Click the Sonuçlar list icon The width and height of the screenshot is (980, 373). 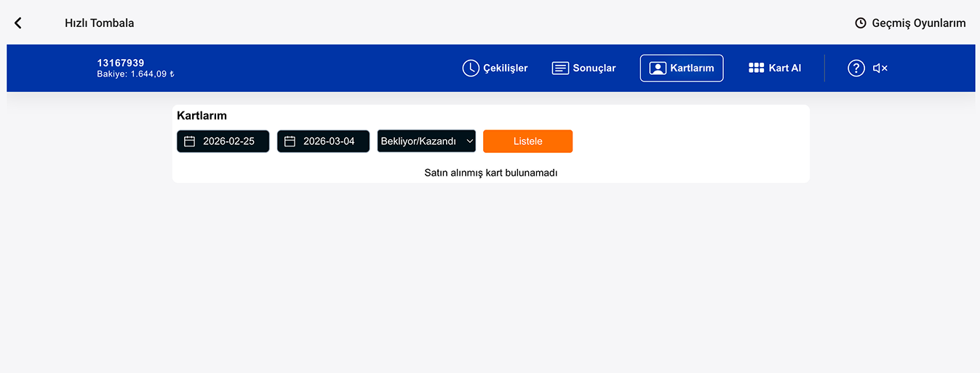560,68
